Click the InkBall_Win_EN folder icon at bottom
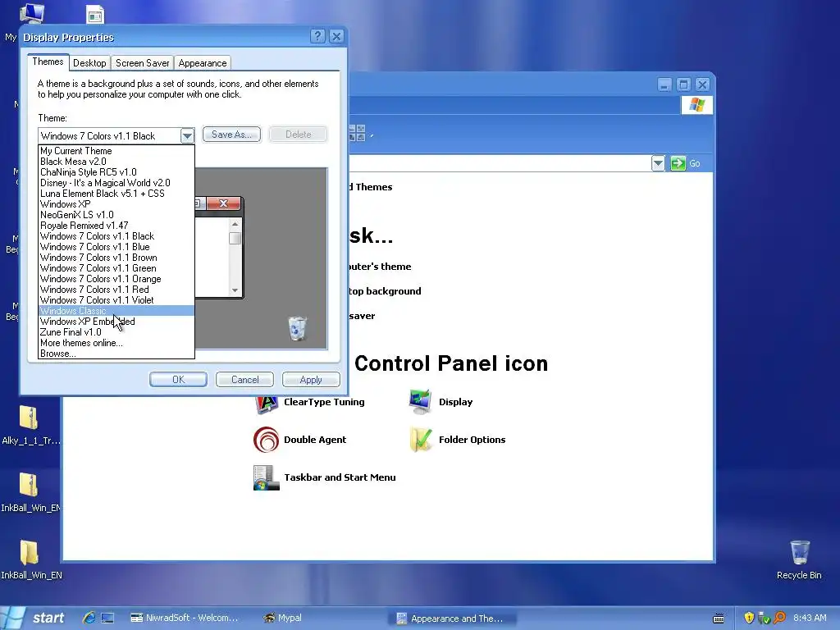This screenshot has width=840, height=630. [x=29, y=553]
